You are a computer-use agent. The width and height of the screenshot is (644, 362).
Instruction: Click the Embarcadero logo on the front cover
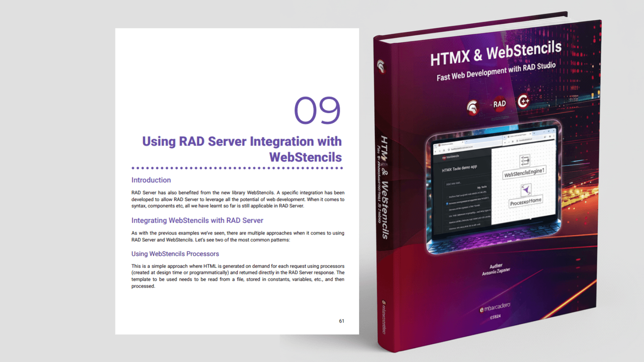pyautogui.click(x=495, y=308)
